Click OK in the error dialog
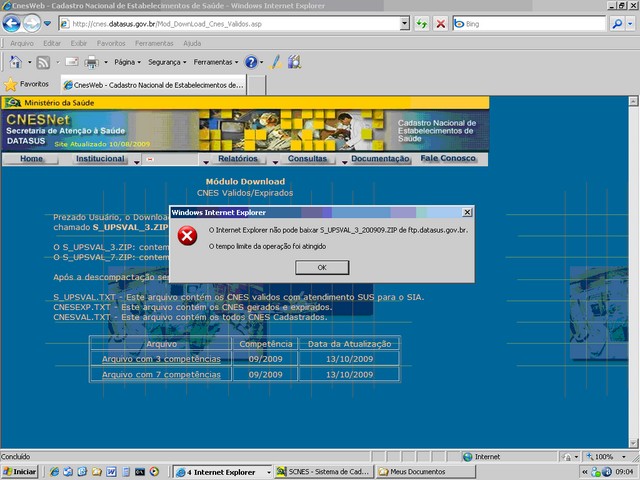The height and width of the screenshot is (480, 640). pos(321,268)
